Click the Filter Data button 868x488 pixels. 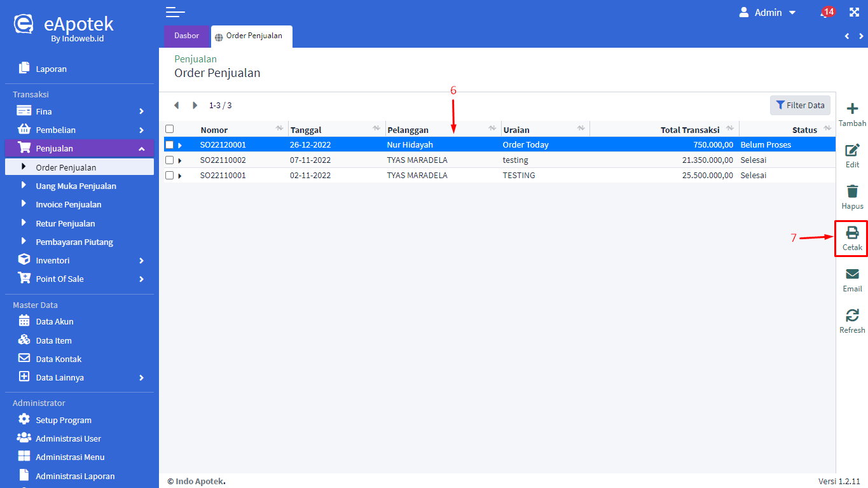800,106
